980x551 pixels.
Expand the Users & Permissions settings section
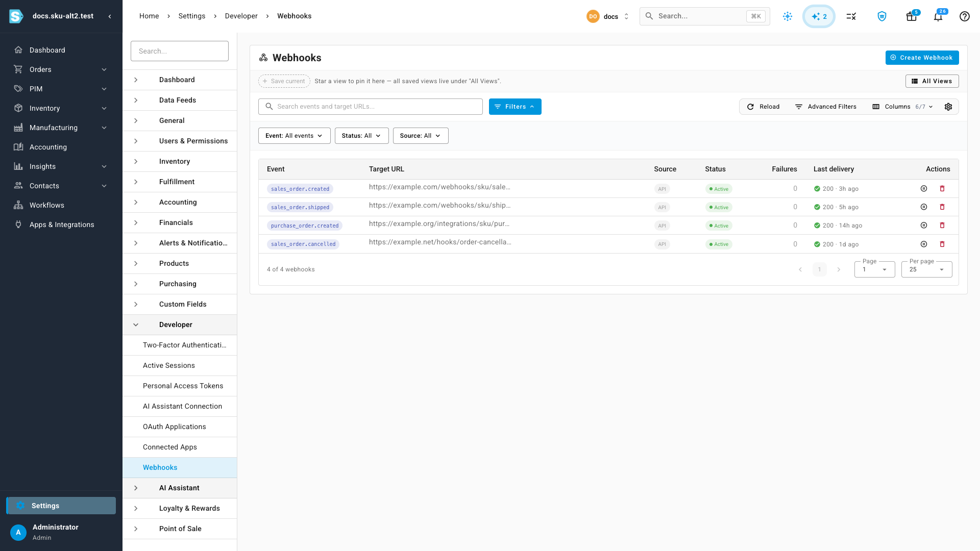(180, 141)
